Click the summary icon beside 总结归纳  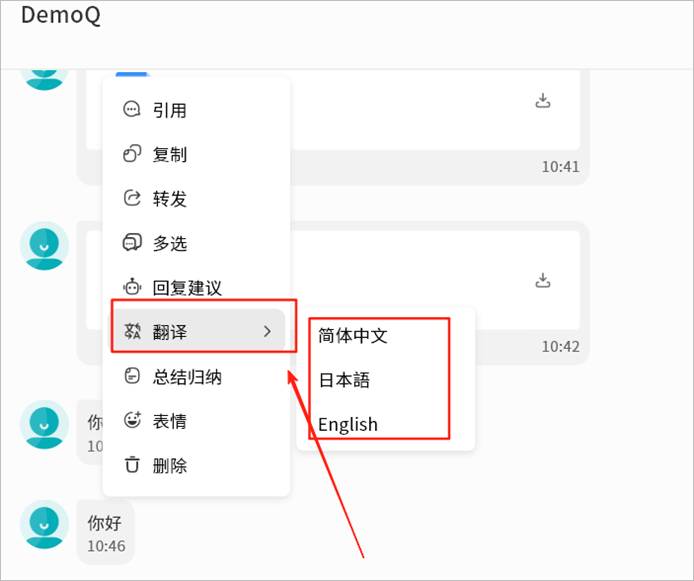[x=131, y=377]
